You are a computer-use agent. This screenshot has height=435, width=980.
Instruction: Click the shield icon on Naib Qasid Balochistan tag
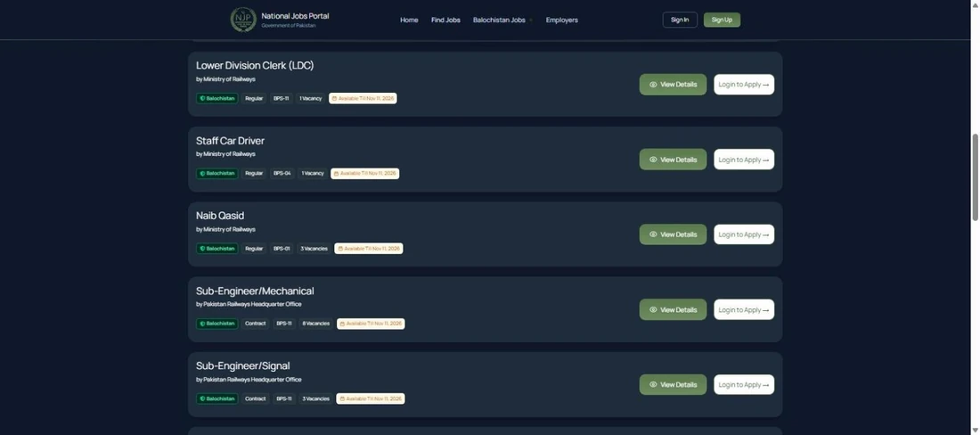coord(202,249)
